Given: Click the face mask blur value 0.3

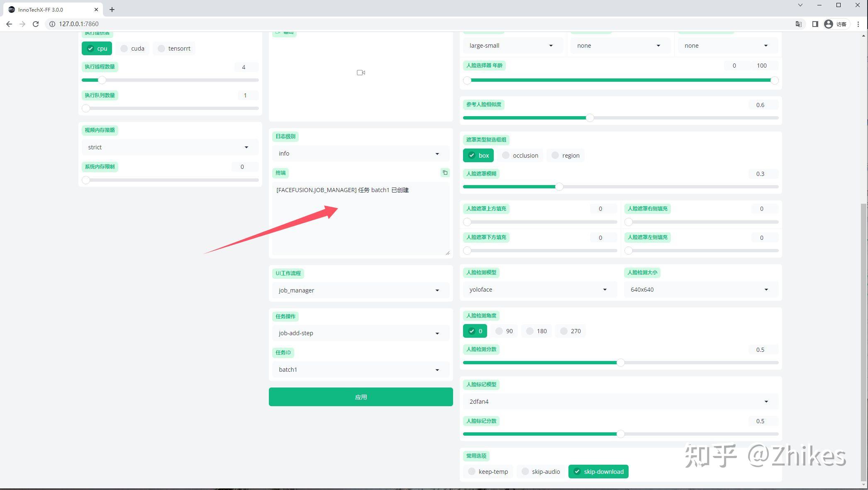Looking at the screenshot, I should click(763, 174).
